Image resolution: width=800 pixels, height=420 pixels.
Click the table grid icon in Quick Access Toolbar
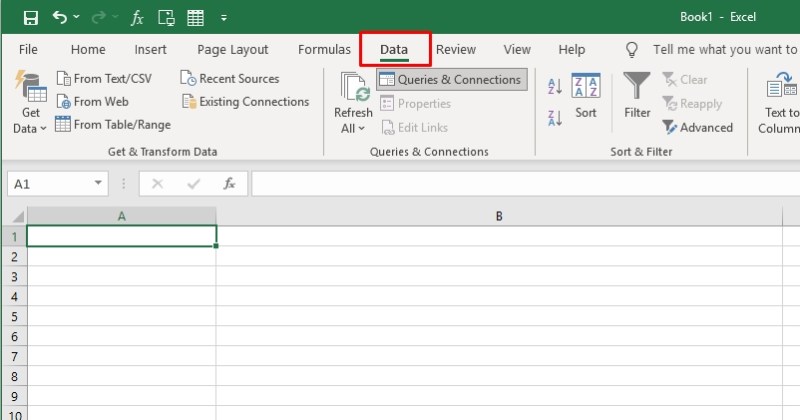(x=195, y=18)
